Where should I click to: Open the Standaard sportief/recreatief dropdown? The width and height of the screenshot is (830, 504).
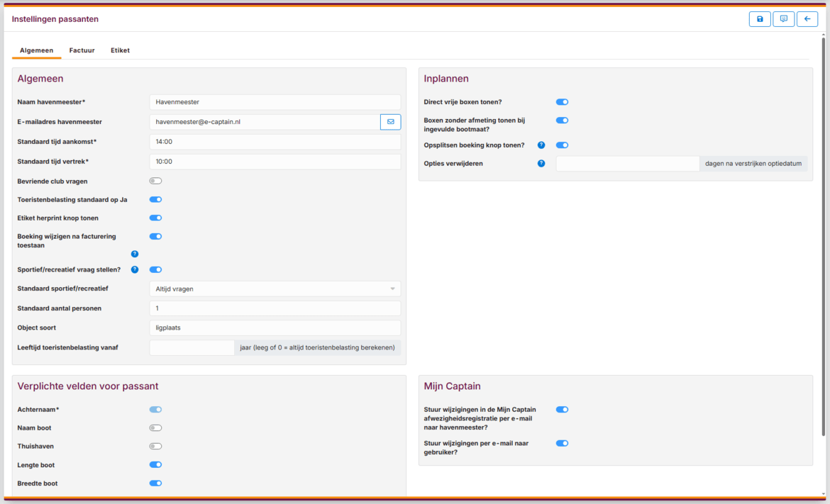pos(275,289)
